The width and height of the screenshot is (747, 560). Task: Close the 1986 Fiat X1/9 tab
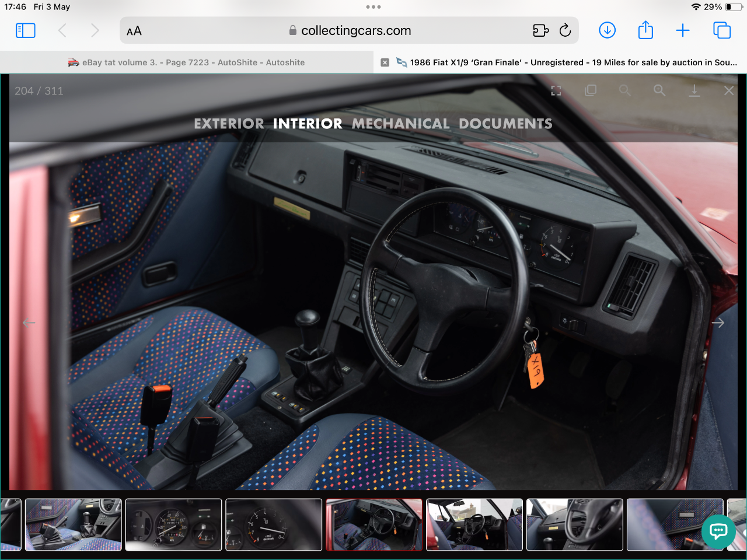385,62
